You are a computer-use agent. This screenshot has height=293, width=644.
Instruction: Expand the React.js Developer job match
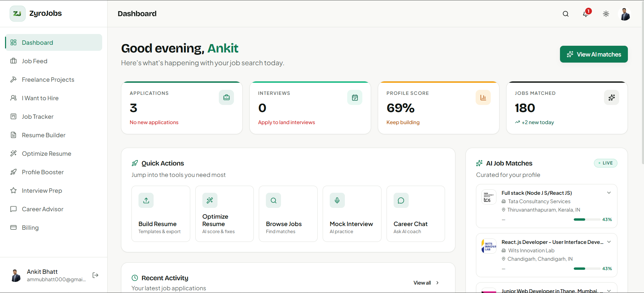(x=609, y=242)
